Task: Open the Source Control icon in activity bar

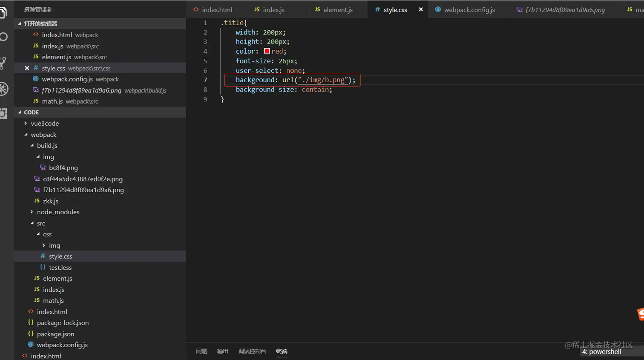Action: 3,63
